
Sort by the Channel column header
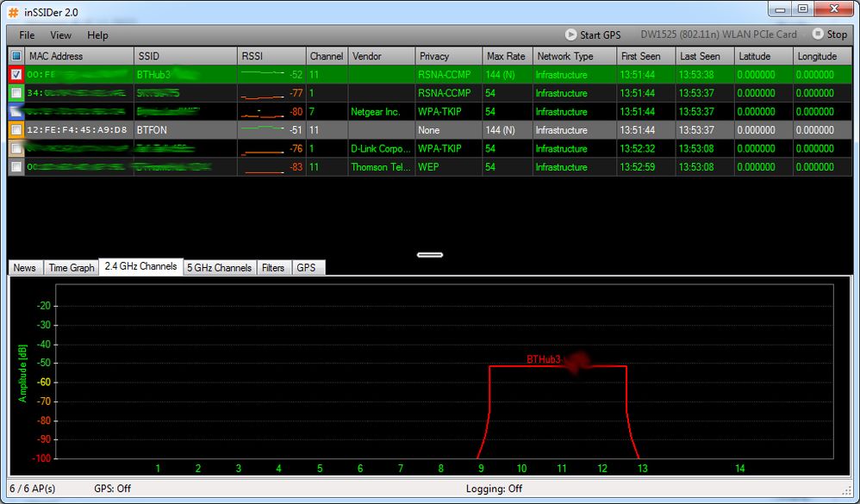tap(327, 56)
